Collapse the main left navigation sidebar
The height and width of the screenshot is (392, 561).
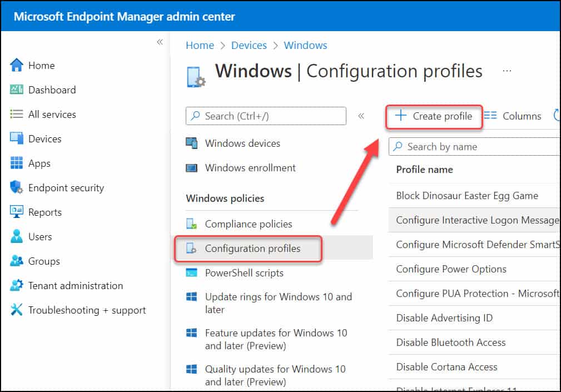(160, 42)
